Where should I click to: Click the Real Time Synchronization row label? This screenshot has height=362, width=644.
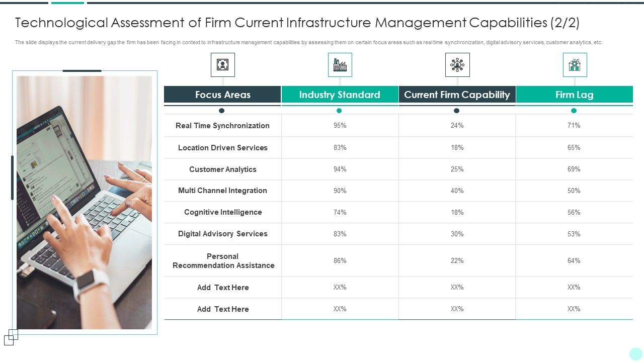tap(222, 126)
